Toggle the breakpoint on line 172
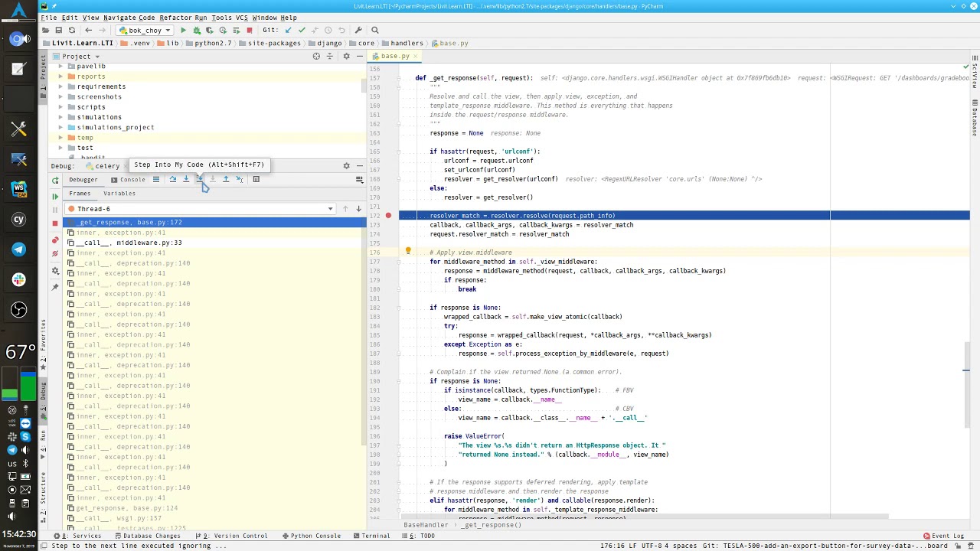This screenshot has height=551, width=980. [x=388, y=216]
